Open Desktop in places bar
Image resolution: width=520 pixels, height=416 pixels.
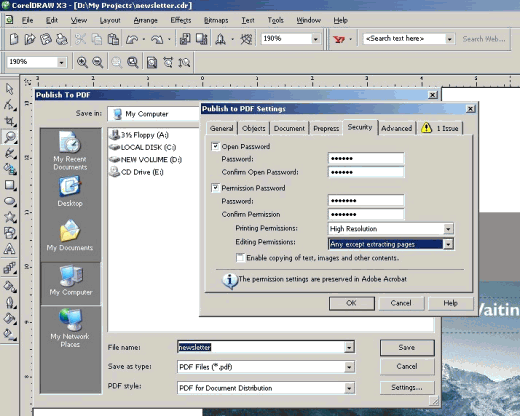coord(70,192)
